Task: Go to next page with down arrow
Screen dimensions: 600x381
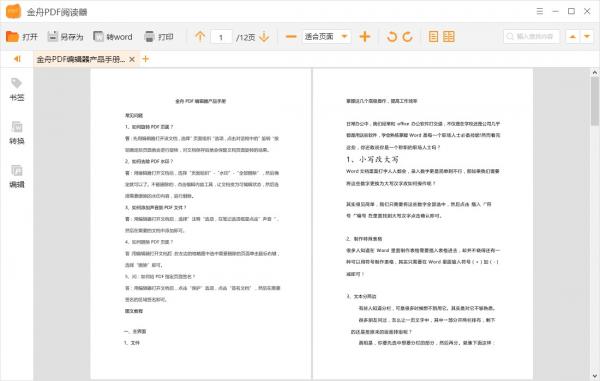Action: pyautogui.click(x=264, y=37)
